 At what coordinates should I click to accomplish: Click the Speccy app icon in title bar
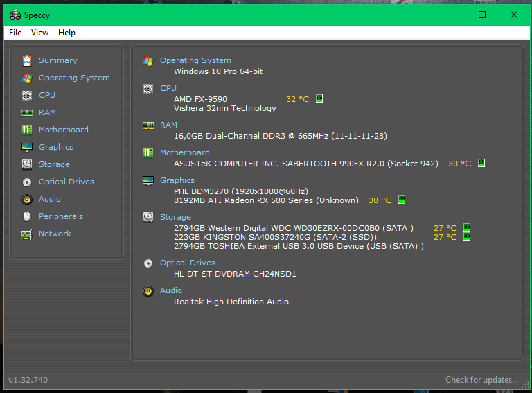[15, 15]
